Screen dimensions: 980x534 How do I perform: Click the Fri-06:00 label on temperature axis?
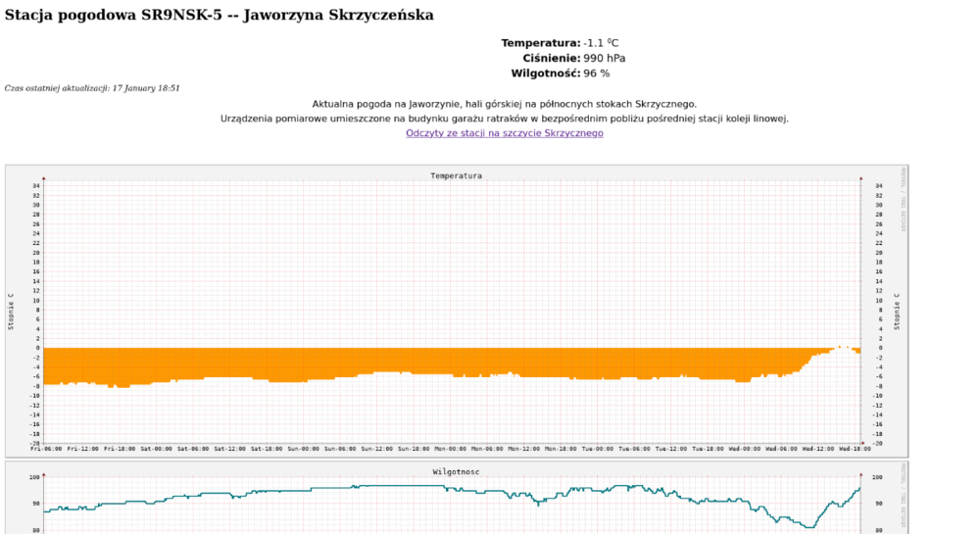click(x=46, y=449)
